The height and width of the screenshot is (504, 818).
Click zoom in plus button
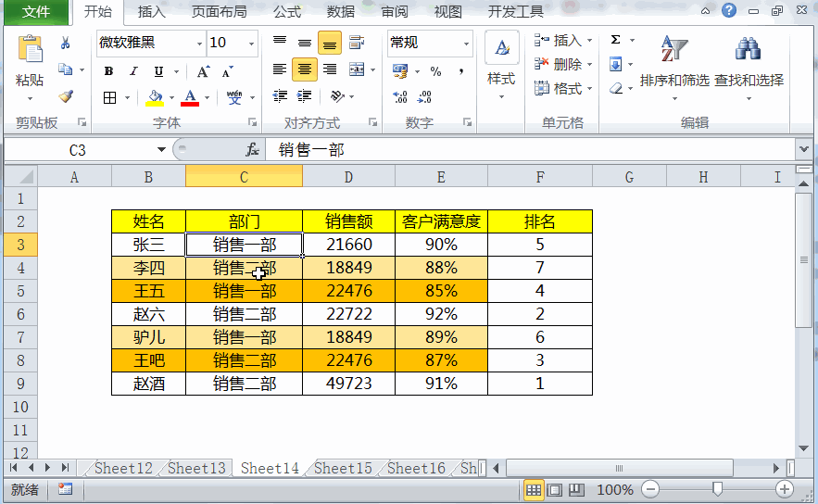coord(784,489)
